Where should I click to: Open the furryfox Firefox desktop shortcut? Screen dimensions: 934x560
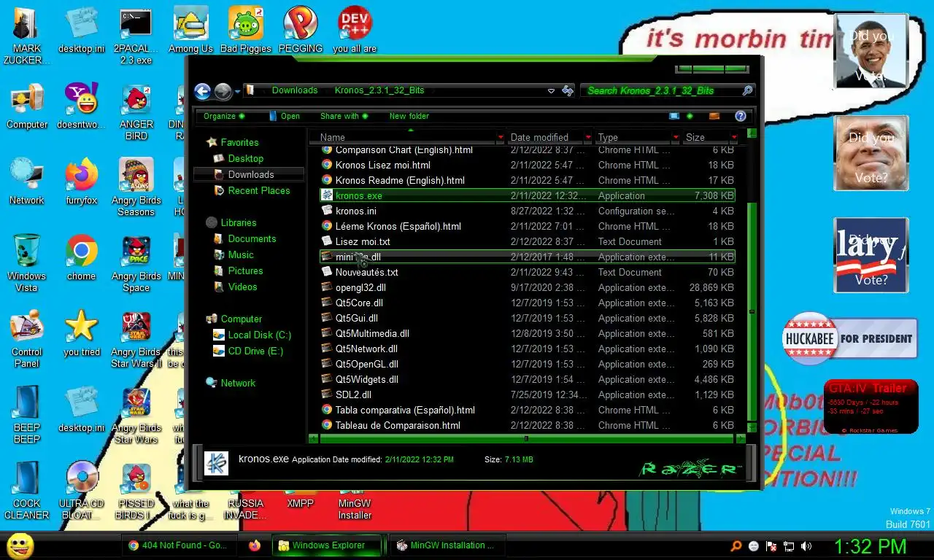pos(81,181)
